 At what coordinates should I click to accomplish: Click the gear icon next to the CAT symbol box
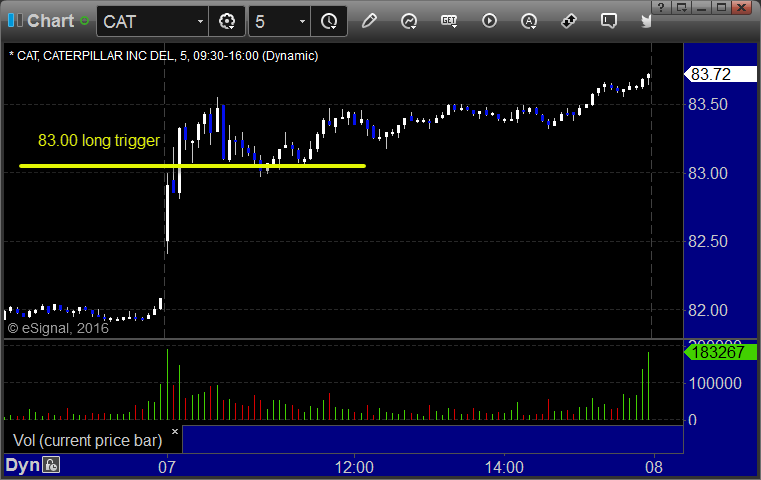coord(227,21)
